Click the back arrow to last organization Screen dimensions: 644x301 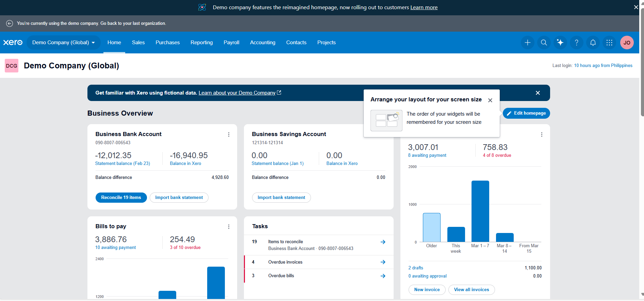click(10, 23)
